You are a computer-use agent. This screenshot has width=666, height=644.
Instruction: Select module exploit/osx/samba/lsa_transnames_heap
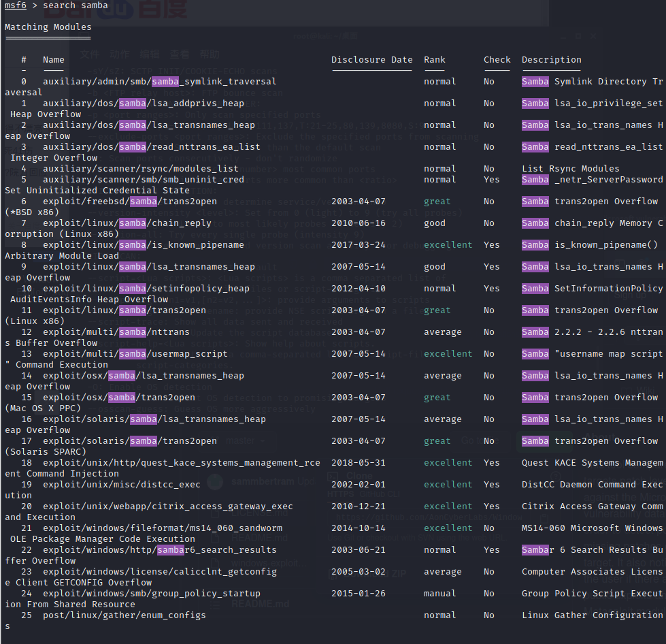tap(144, 376)
